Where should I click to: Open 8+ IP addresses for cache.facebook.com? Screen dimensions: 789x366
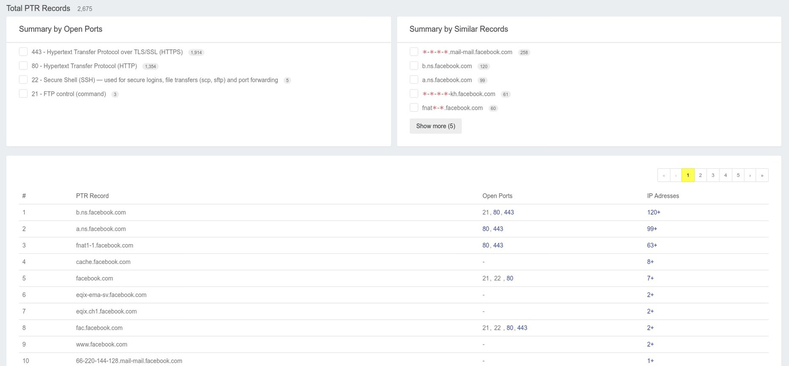[x=651, y=262]
